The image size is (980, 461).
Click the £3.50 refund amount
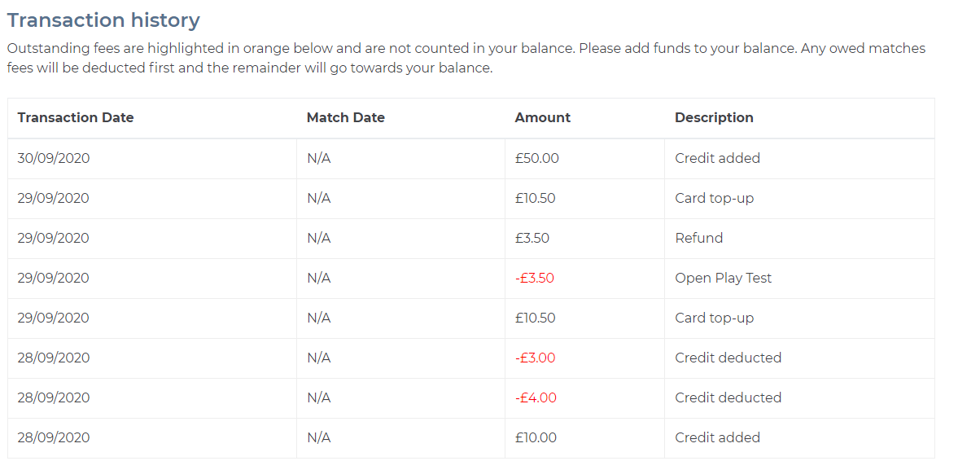pyautogui.click(x=532, y=238)
